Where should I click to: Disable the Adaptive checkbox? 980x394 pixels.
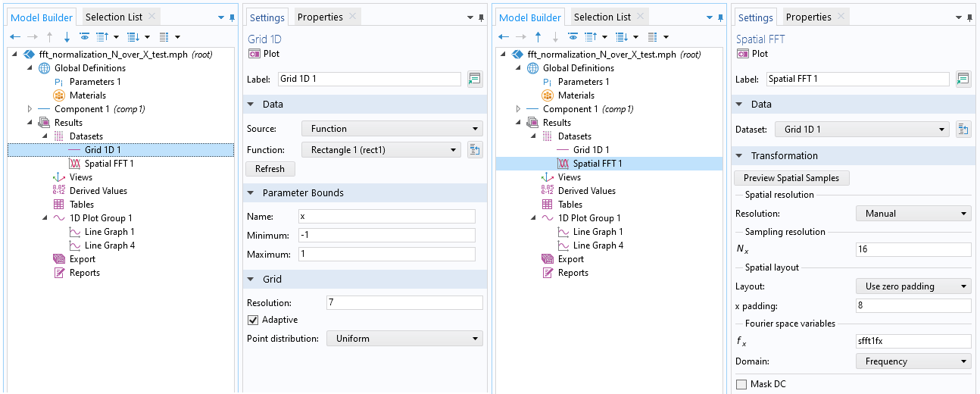click(254, 320)
